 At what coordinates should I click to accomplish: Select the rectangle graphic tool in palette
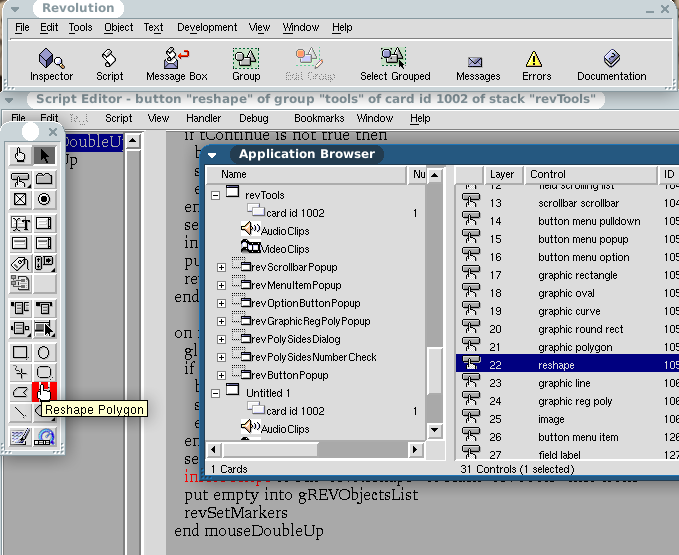20,352
